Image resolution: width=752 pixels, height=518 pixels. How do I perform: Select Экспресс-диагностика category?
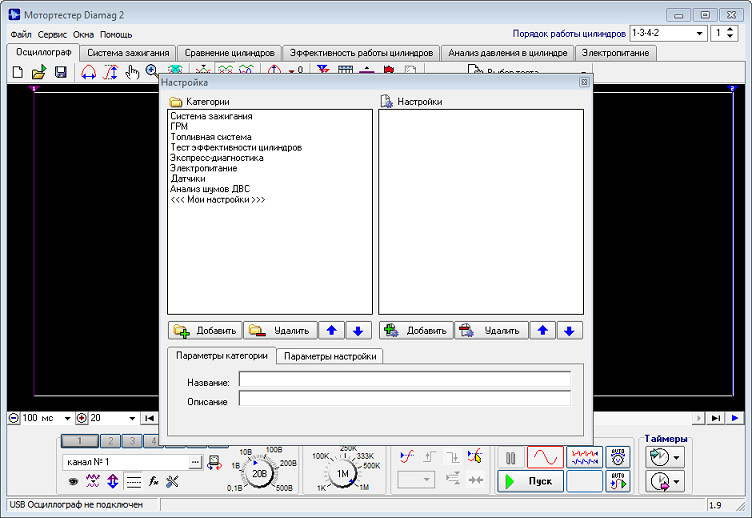pos(217,158)
